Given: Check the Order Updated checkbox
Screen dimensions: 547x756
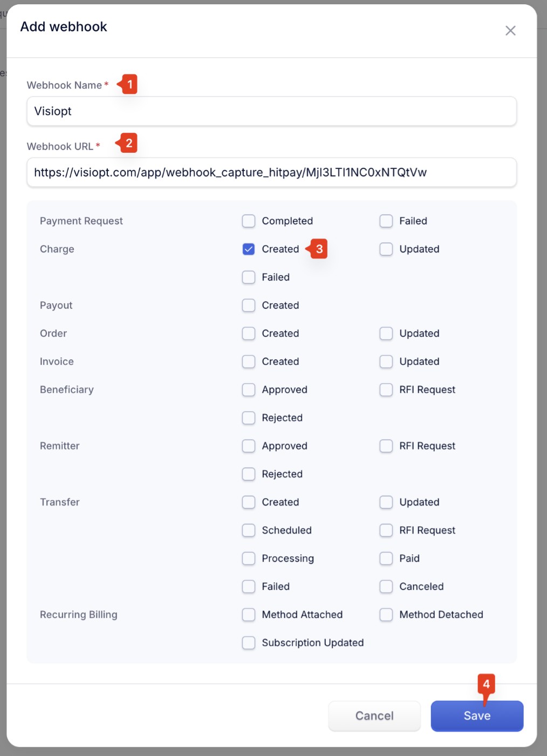Looking at the screenshot, I should [x=386, y=333].
